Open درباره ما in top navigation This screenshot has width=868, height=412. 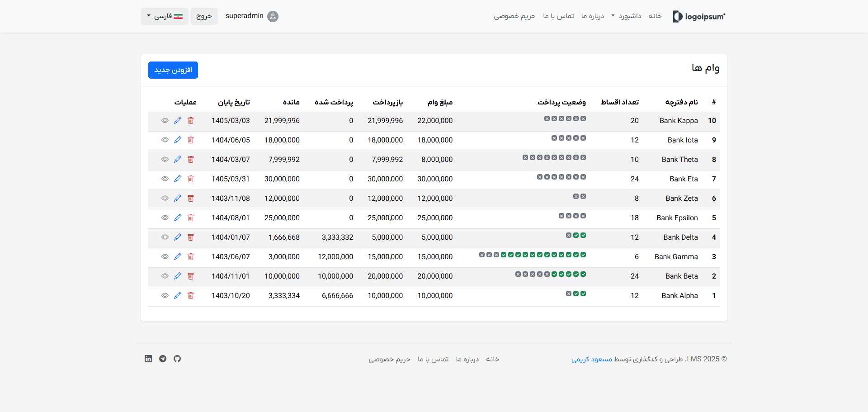[x=593, y=16]
